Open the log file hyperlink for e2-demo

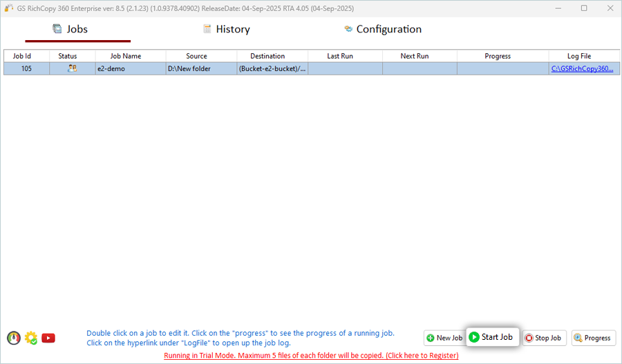point(582,68)
